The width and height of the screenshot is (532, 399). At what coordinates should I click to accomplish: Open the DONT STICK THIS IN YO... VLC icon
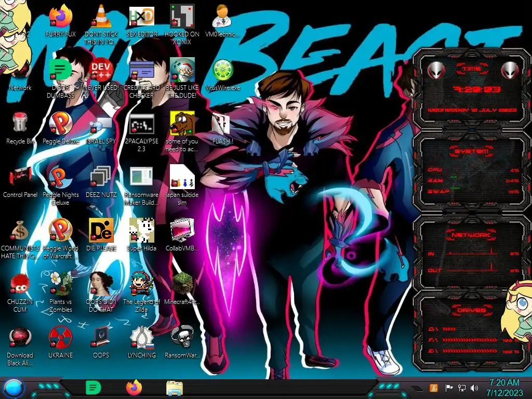click(x=101, y=16)
